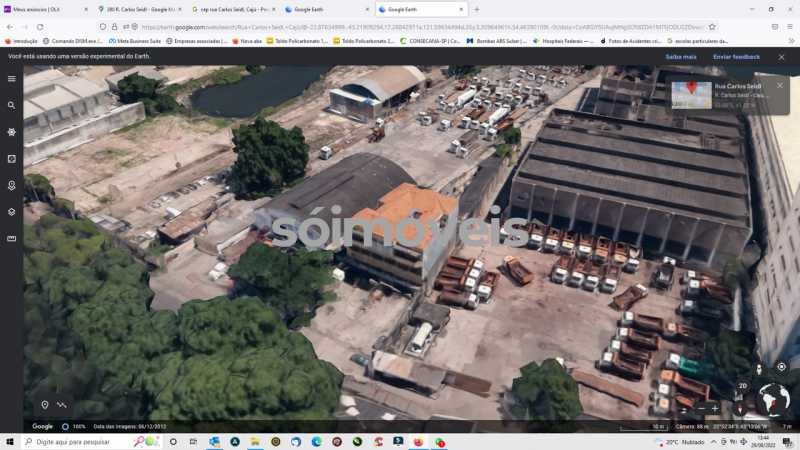800x450 pixels.
Task: Open Voyager ship wheel icon
Action: pos(11,132)
